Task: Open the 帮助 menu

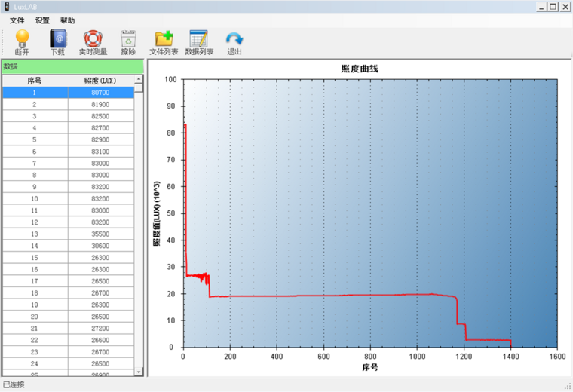Action: click(68, 20)
